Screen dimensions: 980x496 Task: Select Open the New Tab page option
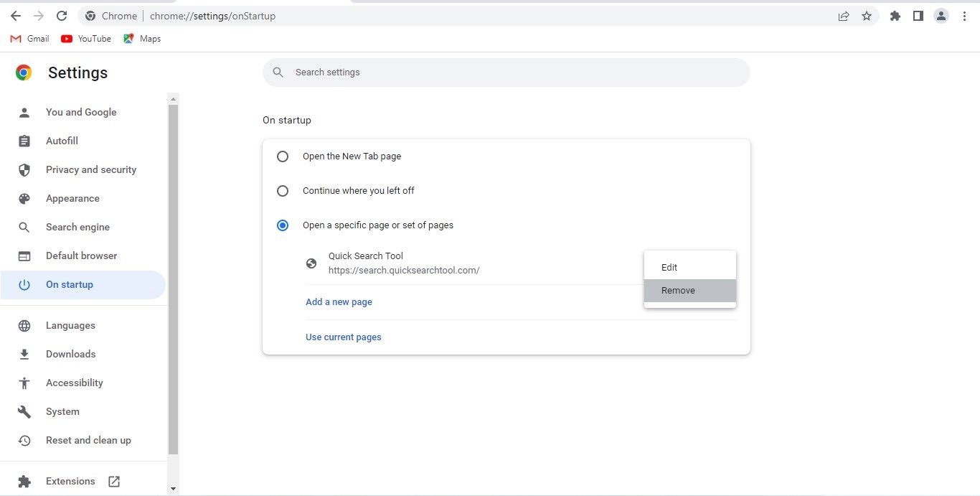283,156
